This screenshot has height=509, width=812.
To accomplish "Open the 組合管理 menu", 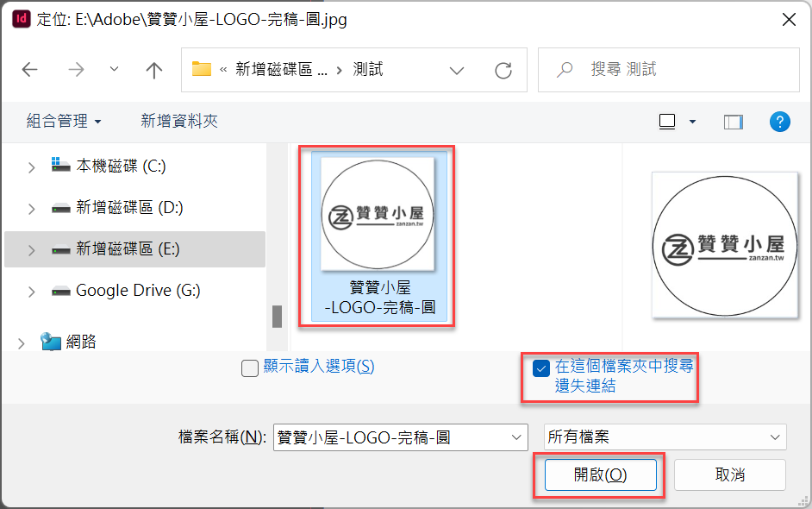I will pos(64,121).
